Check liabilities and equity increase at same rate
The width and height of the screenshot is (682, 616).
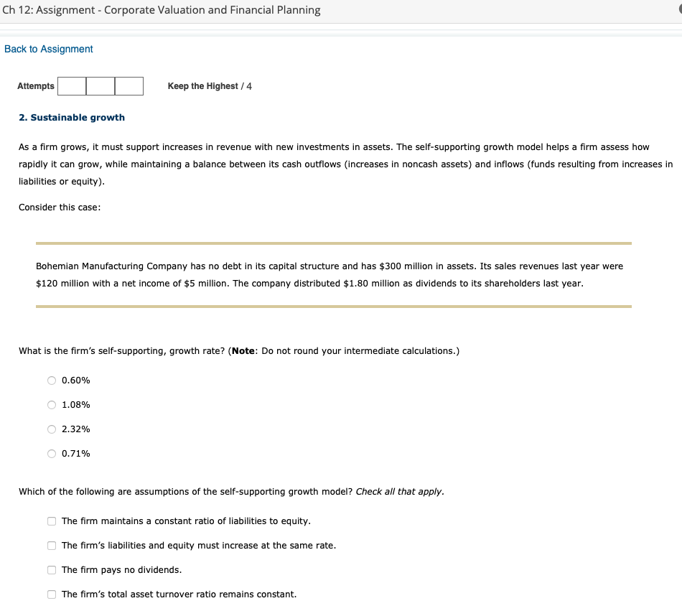[51, 546]
